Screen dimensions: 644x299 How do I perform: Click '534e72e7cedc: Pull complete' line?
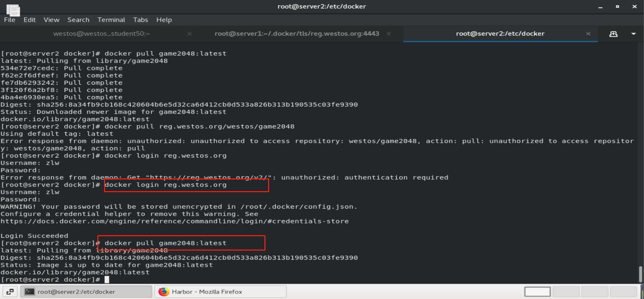[x=61, y=68]
